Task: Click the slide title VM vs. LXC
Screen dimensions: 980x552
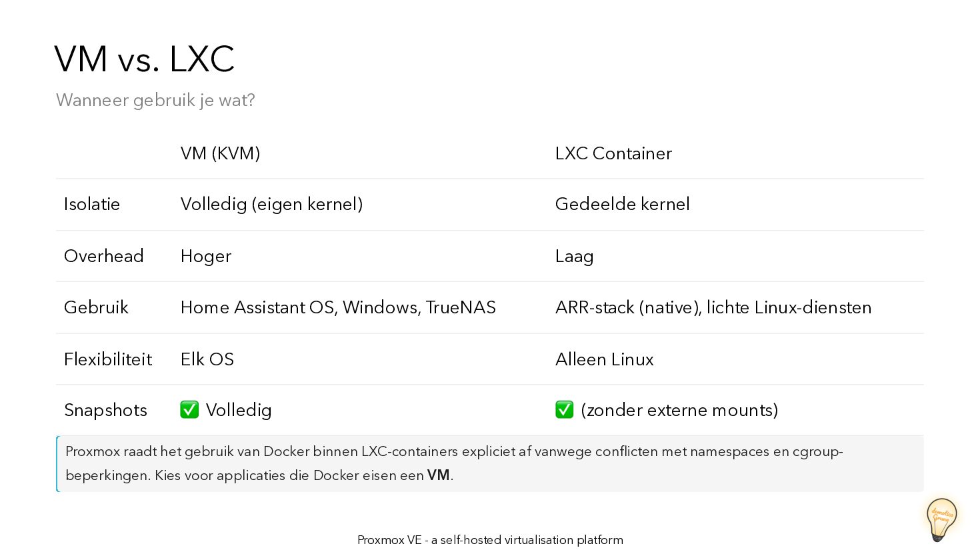Action: 144,59
